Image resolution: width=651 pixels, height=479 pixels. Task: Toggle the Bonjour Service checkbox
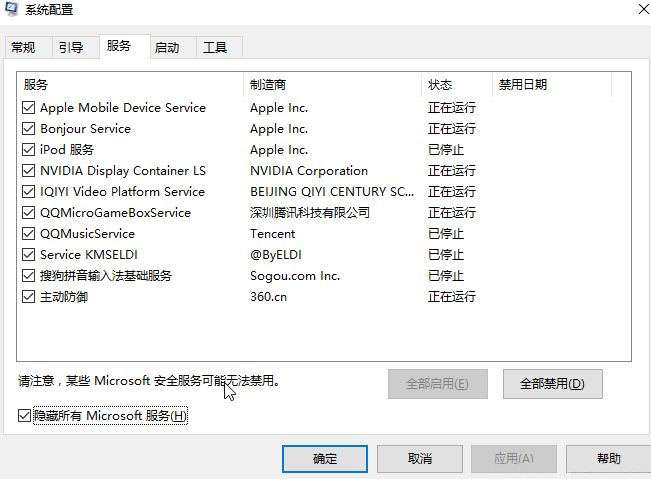(28, 129)
